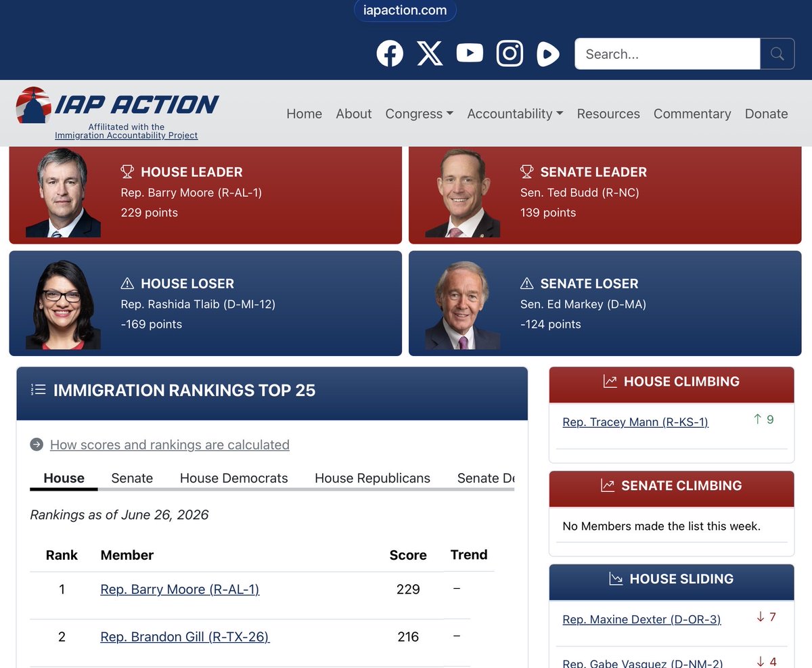Open the Instagram social icon
Screen dimensions: 812x668
[510, 54]
